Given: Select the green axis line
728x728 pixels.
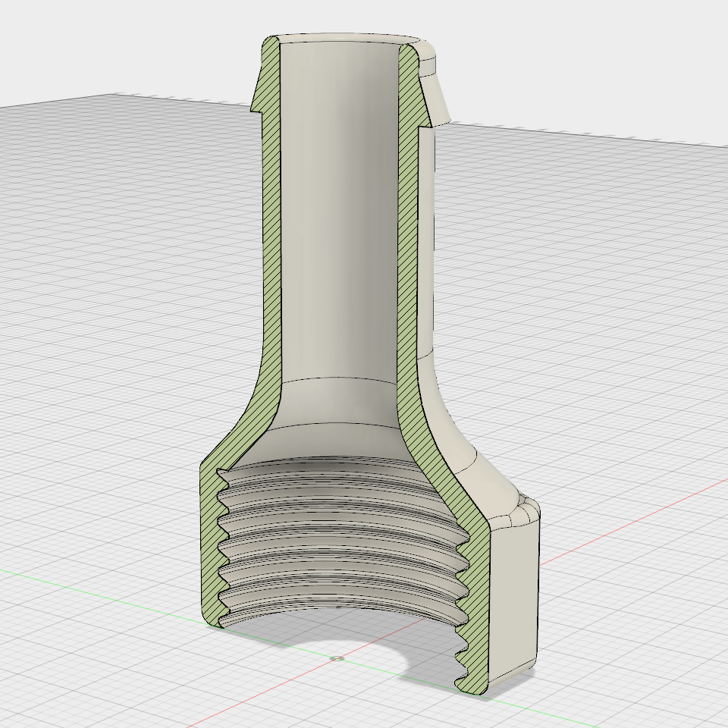Looking at the screenshot, I should 91,591.
